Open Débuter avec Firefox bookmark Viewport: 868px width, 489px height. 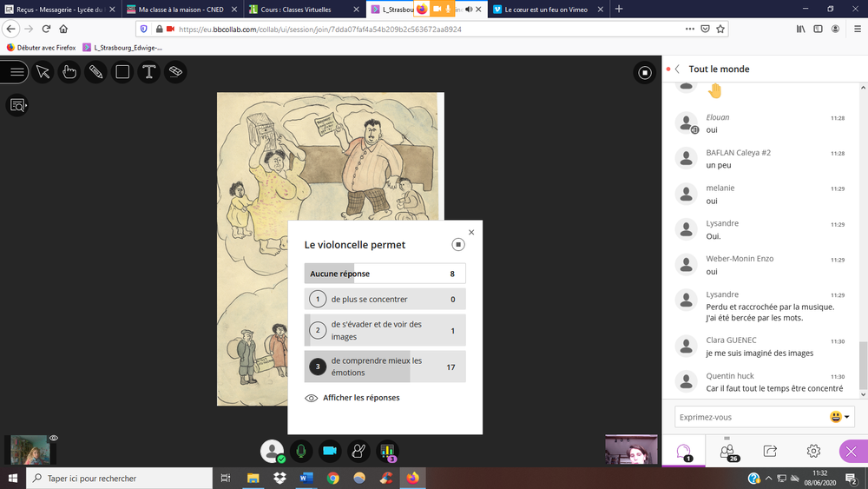[42, 48]
